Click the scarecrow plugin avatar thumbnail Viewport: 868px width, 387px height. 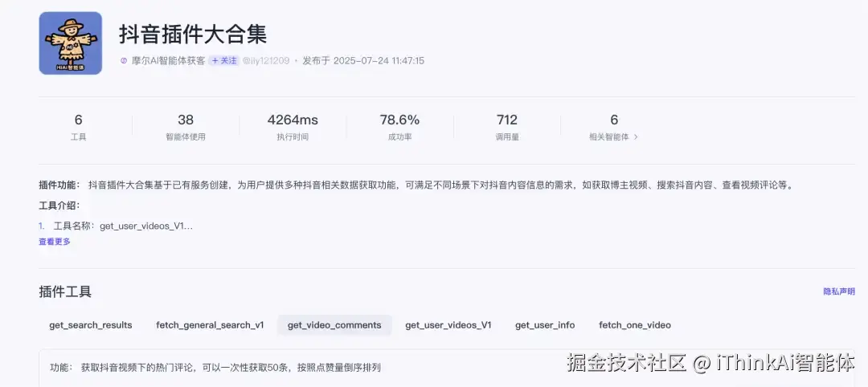click(70, 43)
